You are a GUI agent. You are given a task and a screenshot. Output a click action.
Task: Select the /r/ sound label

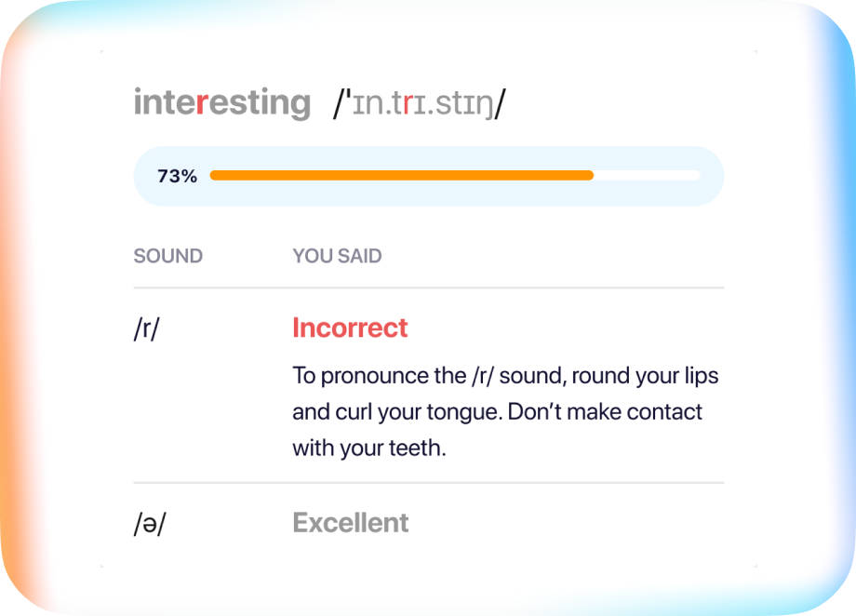coord(146,330)
